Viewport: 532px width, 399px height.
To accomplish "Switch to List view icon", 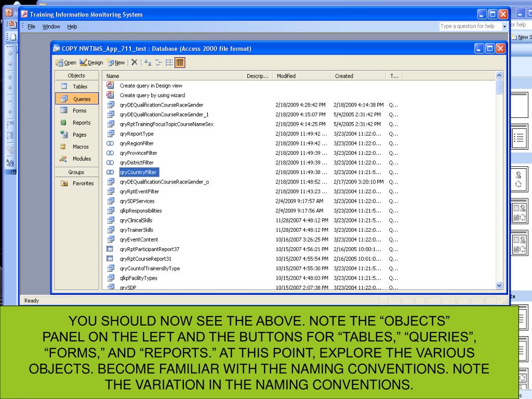I will coord(169,62).
